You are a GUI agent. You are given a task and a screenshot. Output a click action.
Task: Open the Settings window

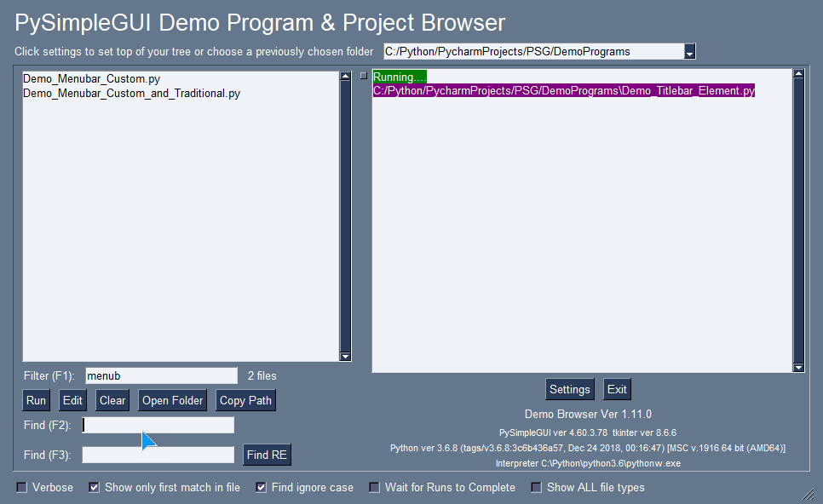(570, 389)
